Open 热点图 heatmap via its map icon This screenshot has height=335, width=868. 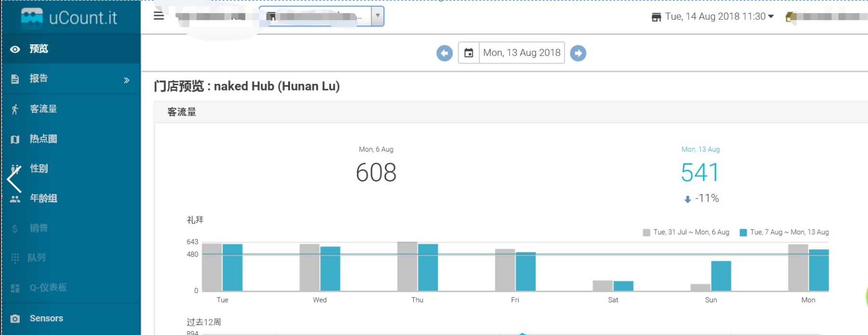coord(15,139)
